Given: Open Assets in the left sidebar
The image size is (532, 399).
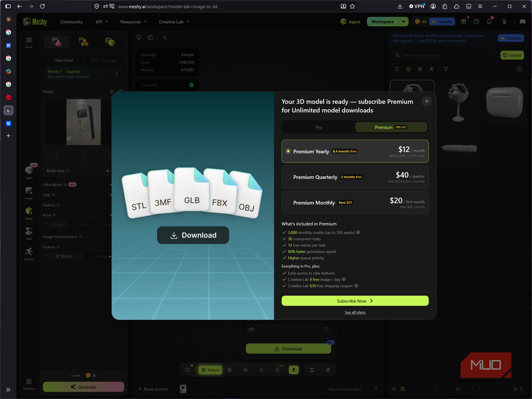Looking at the screenshot, I should [x=29, y=42].
